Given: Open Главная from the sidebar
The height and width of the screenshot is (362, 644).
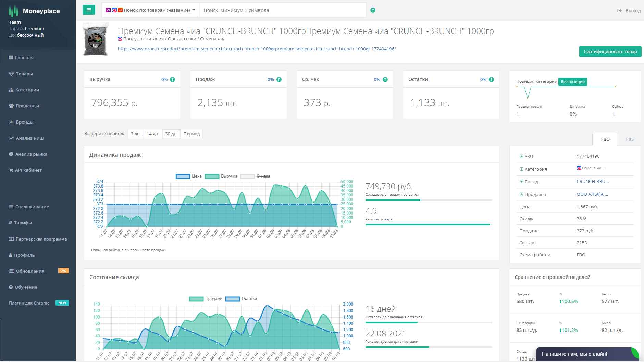Looking at the screenshot, I should pos(24,57).
